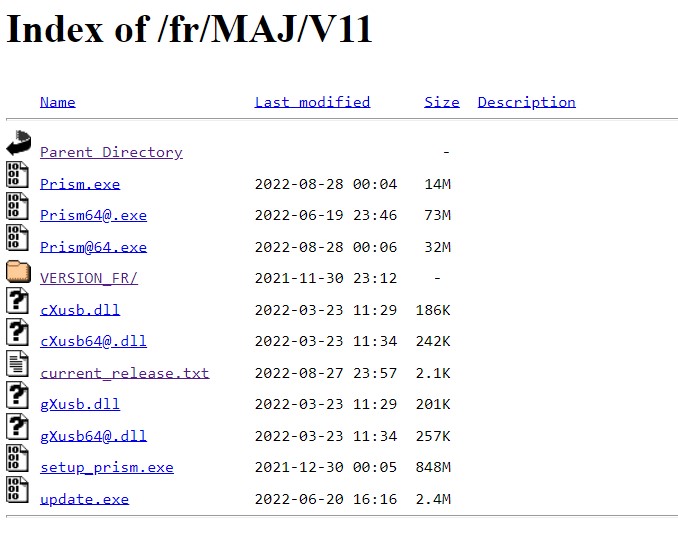Download the cXusb64@.dll library
Viewport: 678px width, 543px height.
[x=93, y=341]
